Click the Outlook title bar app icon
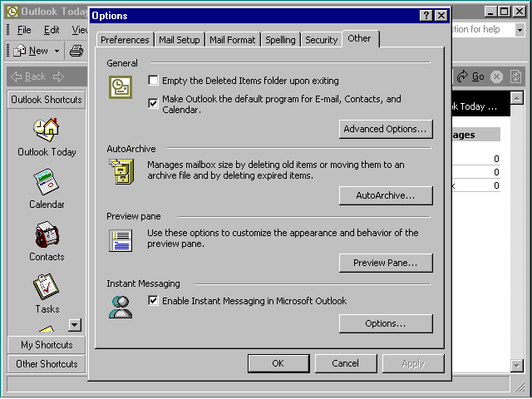The image size is (532, 399). tap(12, 12)
